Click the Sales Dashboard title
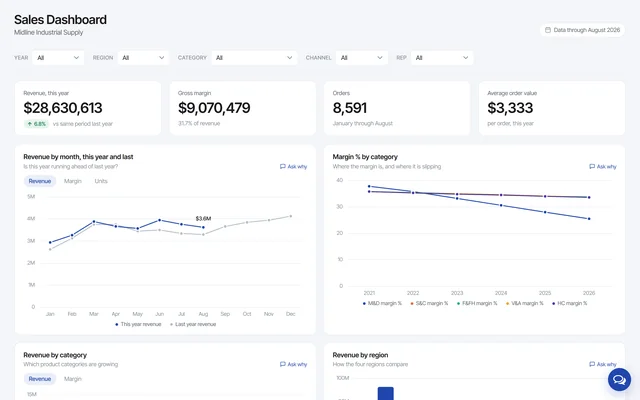640x400 pixels. [60, 20]
